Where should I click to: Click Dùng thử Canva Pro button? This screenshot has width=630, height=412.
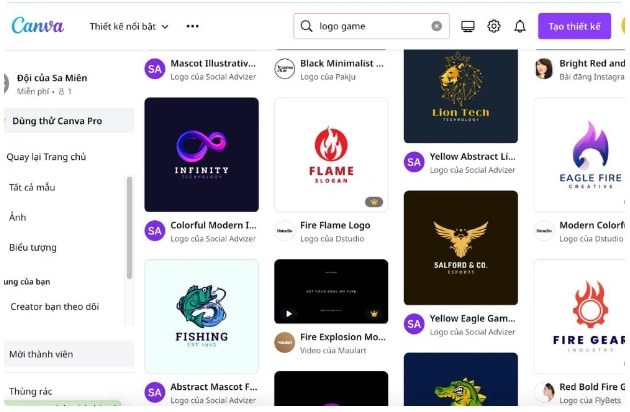(x=69, y=121)
